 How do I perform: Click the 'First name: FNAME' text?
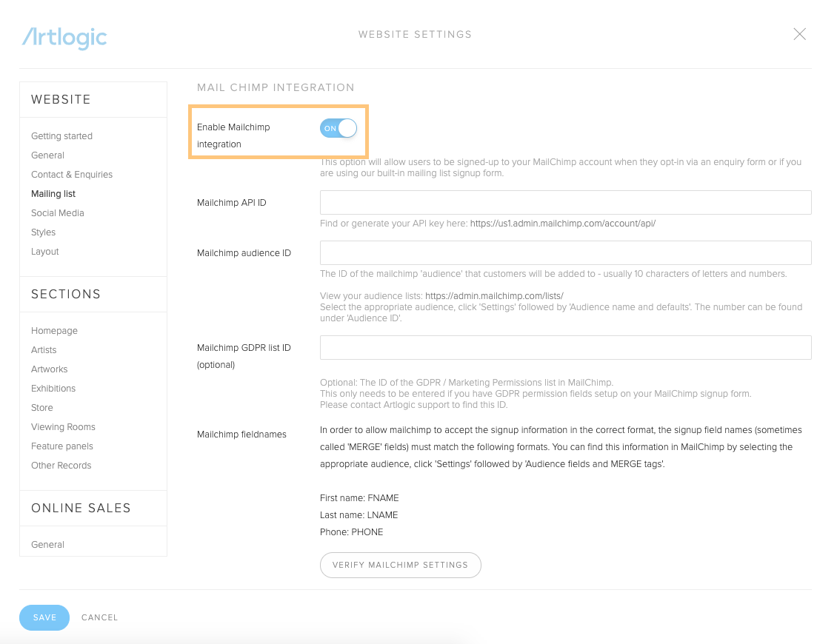[x=359, y=498]
